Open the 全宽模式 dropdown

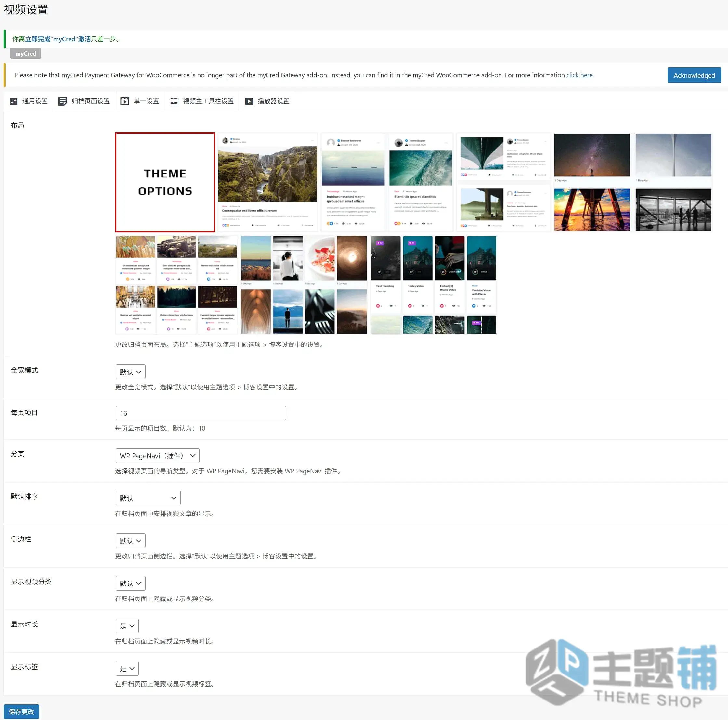pyautogui.click(x=130, y=372)
